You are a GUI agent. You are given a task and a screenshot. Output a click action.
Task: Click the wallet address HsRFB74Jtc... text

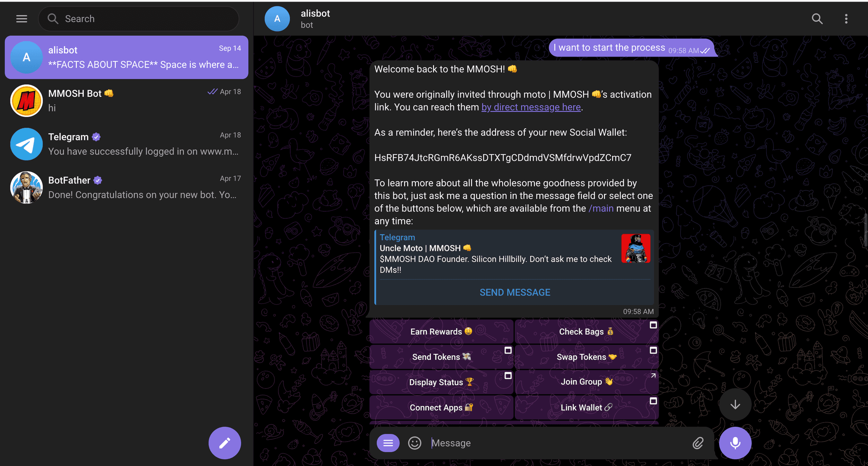503,158
